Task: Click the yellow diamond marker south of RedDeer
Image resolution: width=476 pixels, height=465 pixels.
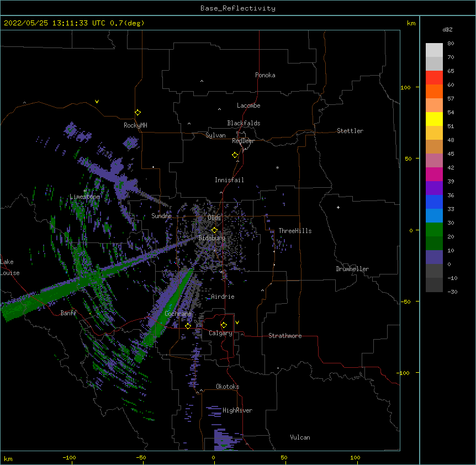Action: coord(235,155)
